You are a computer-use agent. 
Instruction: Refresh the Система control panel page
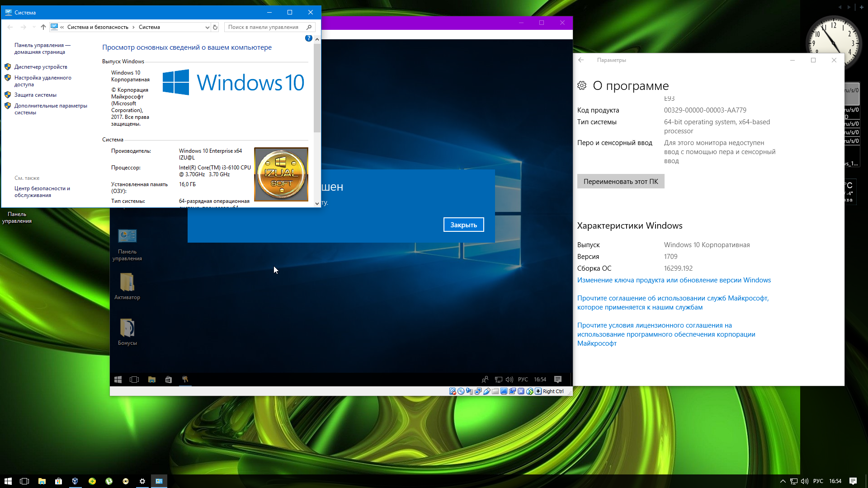click(x=215, y=27)
